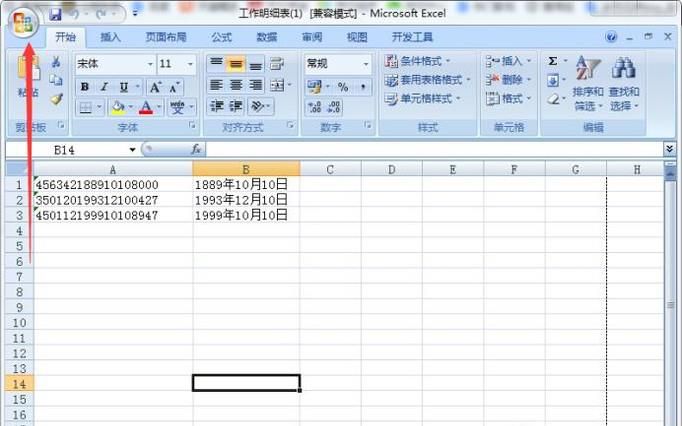Save the workbook from Quick Access toolbar
The height and width of the screenshot is (426, 682).
point(55,14)
